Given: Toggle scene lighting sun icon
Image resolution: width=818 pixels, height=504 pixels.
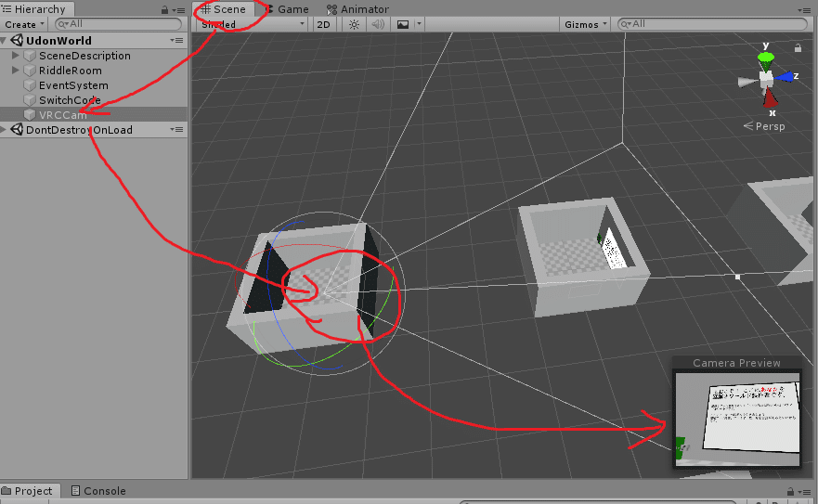Looking at the screenshot, I should pyautogui.click(x=355, y=24).
